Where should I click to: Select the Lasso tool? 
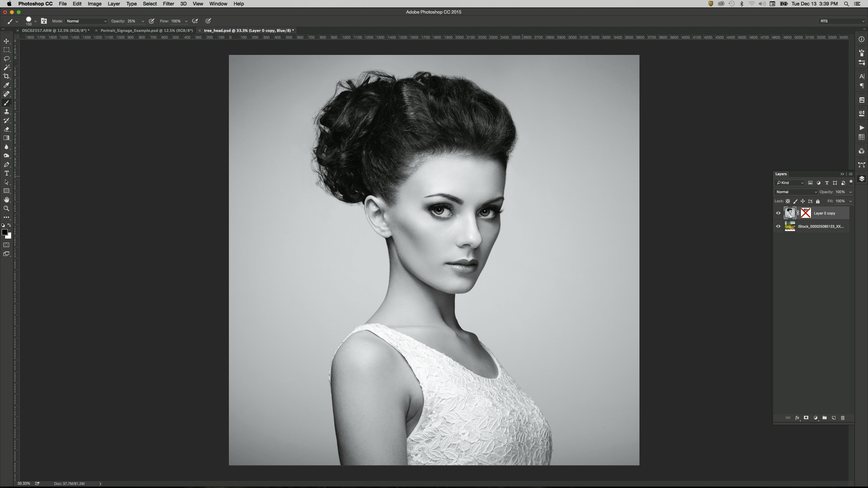coord(6,59)
